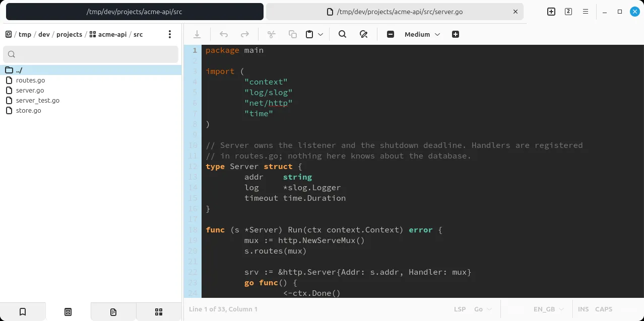Increase font size with plus icon
This screenshot has height=321, width=644.
[456, 34]
